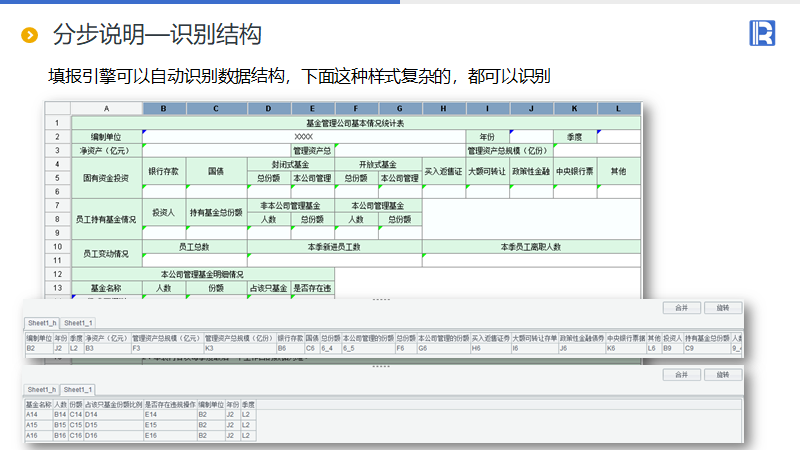Select the 编制单位 cell in row 2

coord(106,136)
